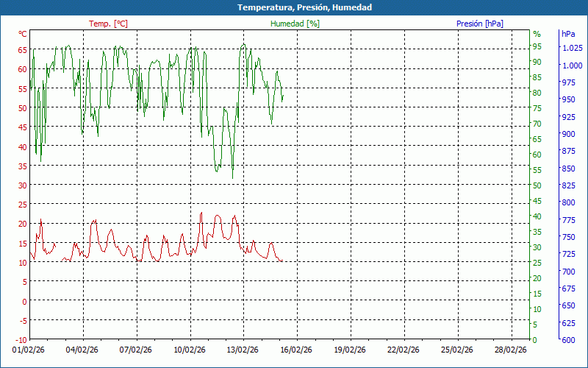This screenshot has width=588, height=368.
Task: Click the 600 tick on the pressure axis
Action: point(568,340)
